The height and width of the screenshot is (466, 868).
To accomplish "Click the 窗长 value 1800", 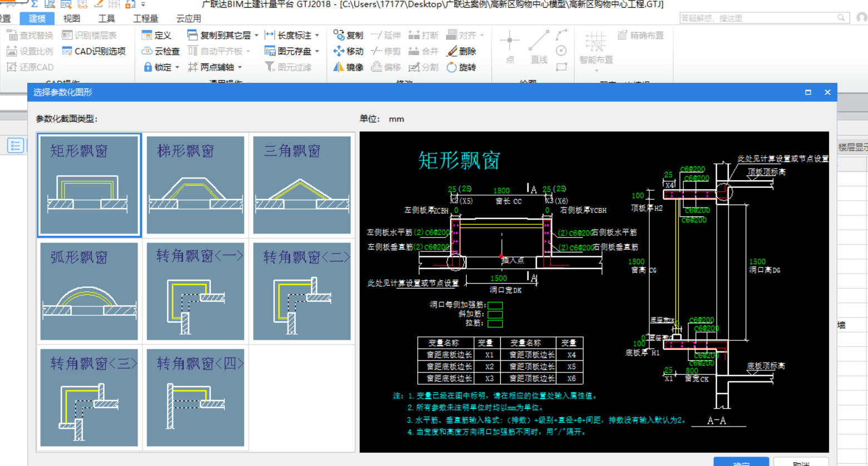I will point(501,191).
